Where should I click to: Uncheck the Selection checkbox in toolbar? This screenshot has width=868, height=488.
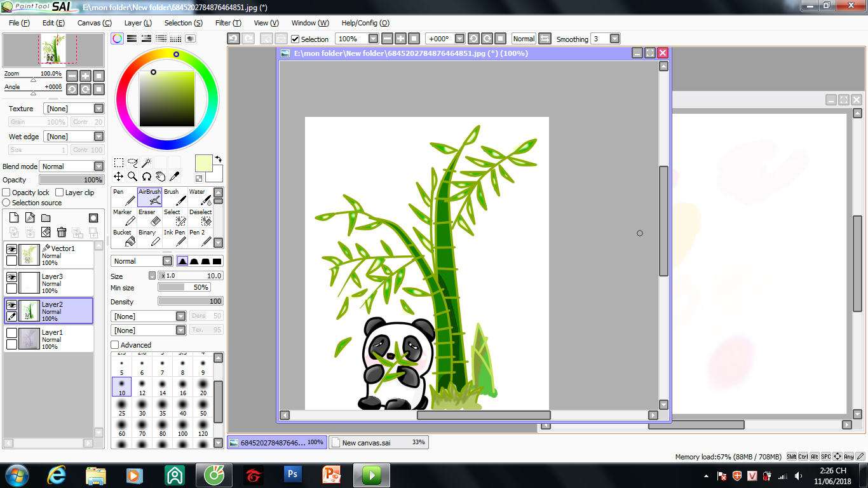295,39
